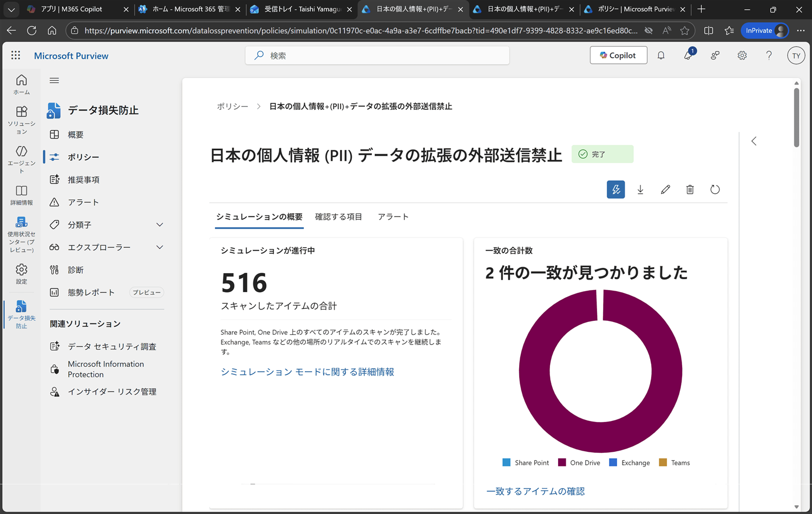Delete the policy with trash icon
Viewport: 812px width, 514px height.
pos(690,189)
